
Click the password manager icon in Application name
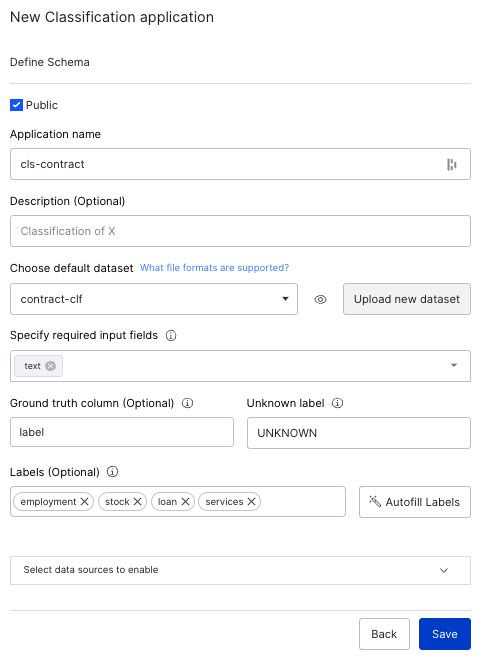[x=452, y=164]
